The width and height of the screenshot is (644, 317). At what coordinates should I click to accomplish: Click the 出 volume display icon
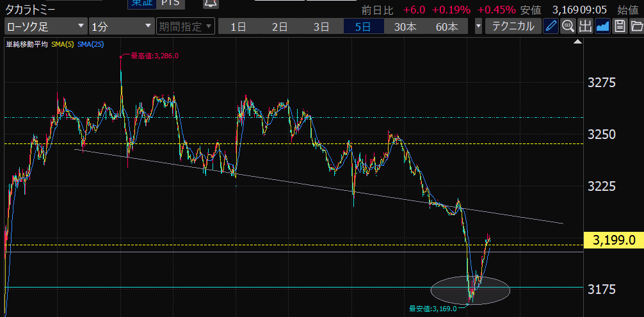pos(585,26)
